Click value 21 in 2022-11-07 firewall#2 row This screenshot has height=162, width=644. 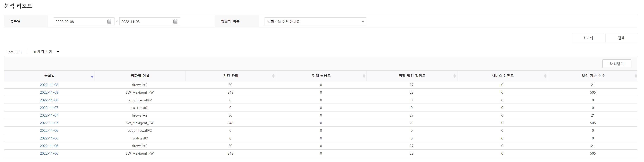(593, 115)
